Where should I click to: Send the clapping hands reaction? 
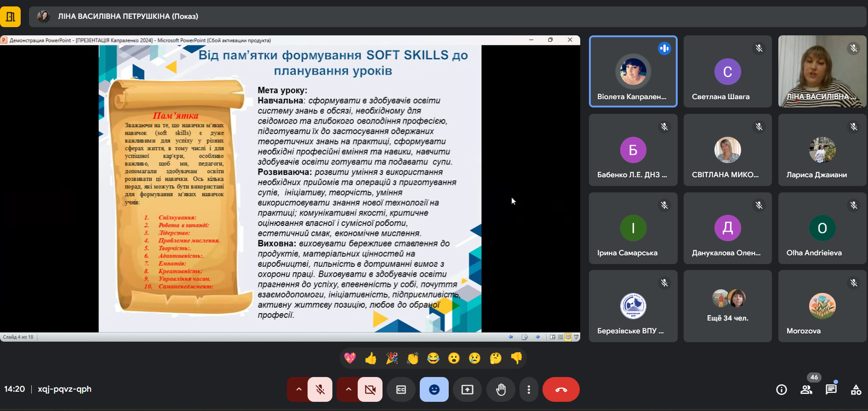[x=412, y=358]
